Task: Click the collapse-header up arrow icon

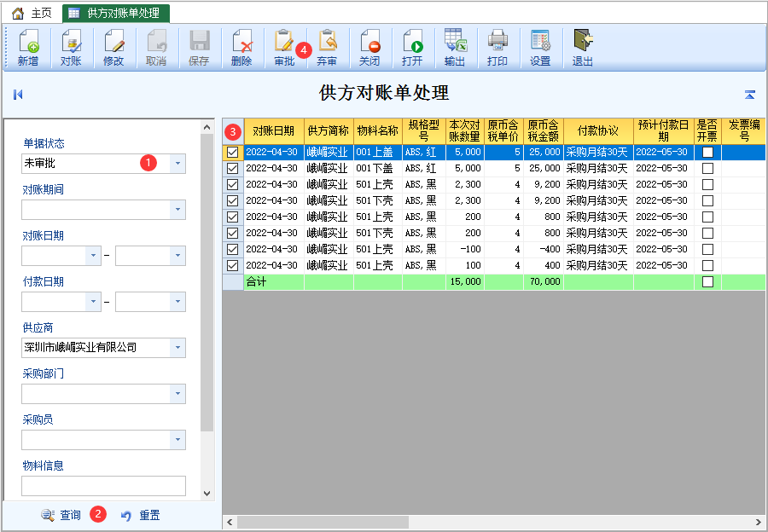Action: pos(750,95)
